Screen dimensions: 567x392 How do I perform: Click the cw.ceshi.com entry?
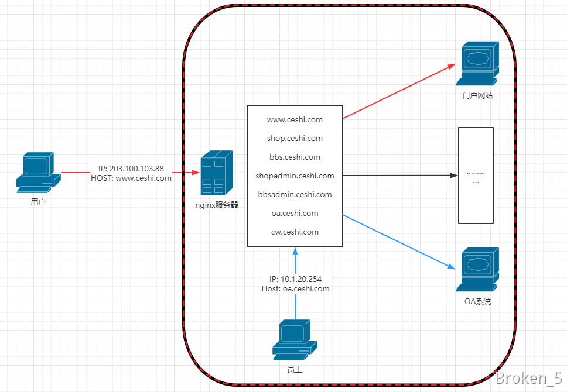click(295, 232)
